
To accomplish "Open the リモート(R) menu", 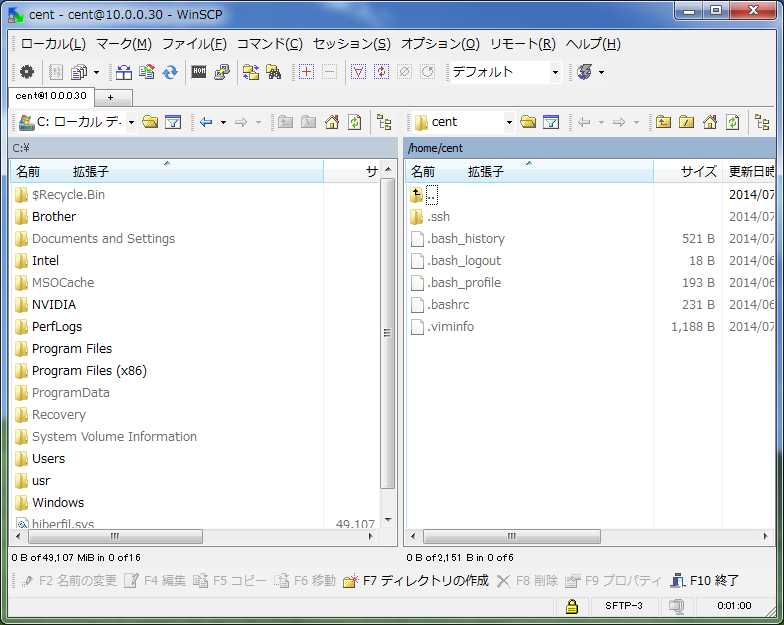I will pyautogui.click(x=522, y=44).
